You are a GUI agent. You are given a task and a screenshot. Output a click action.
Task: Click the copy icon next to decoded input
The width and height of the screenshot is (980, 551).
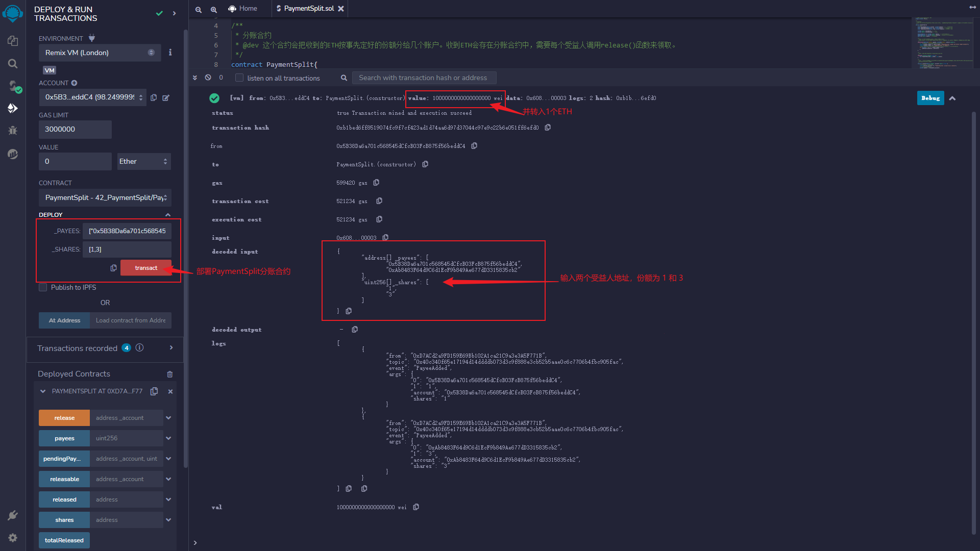pos(349,311)
